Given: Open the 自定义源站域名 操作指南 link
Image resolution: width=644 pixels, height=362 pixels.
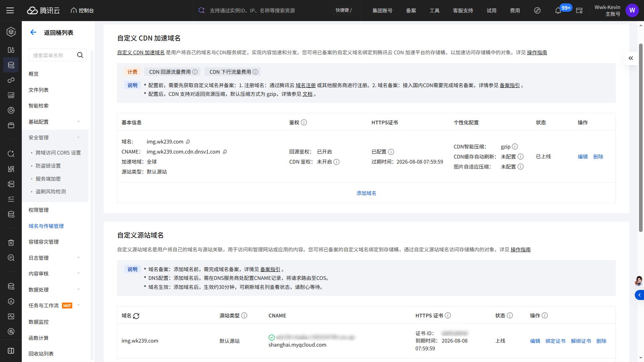Looking at the screenshot, I should pyautogui.click(x=521, y=250).
